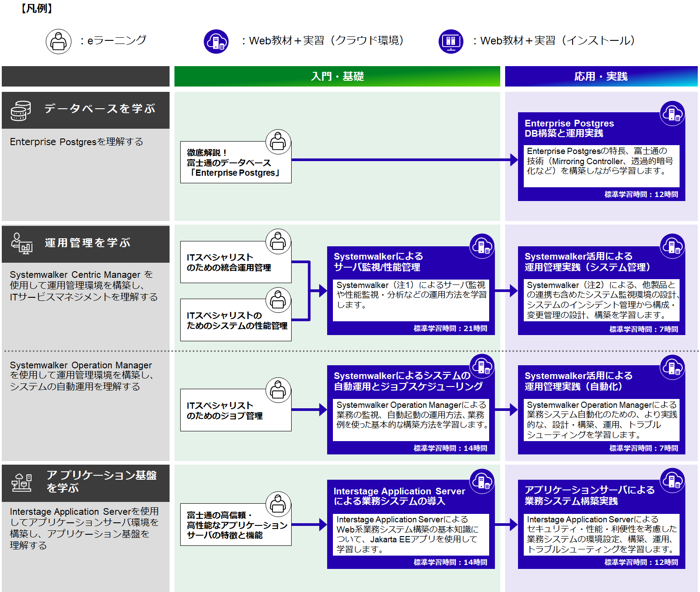The image size is (700, 592).
Task: Click e-learning icon on システムの性能管理 card
Action: (x=278, y=300)
